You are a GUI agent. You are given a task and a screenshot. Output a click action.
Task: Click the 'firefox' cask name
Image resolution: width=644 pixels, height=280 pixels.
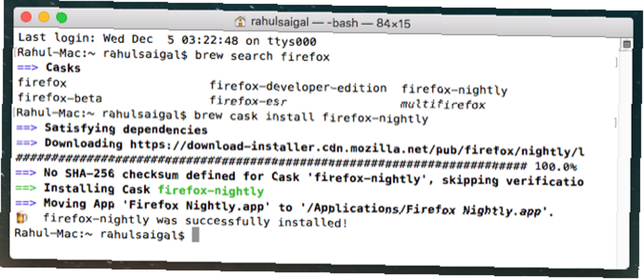tap(42, 83)
